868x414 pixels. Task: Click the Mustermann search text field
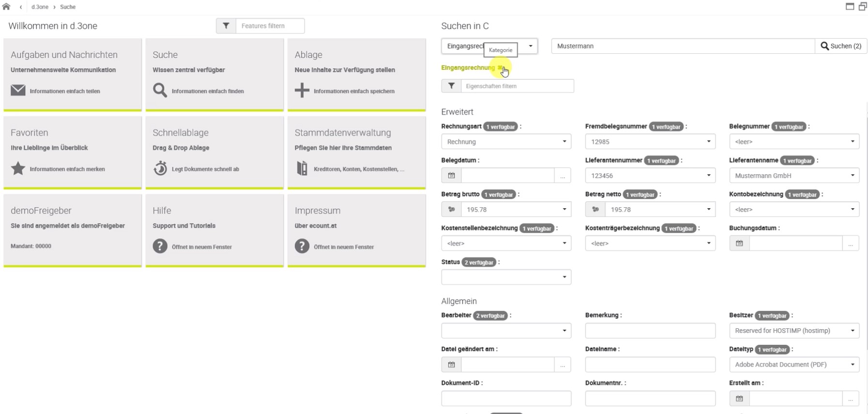point(683,46)
